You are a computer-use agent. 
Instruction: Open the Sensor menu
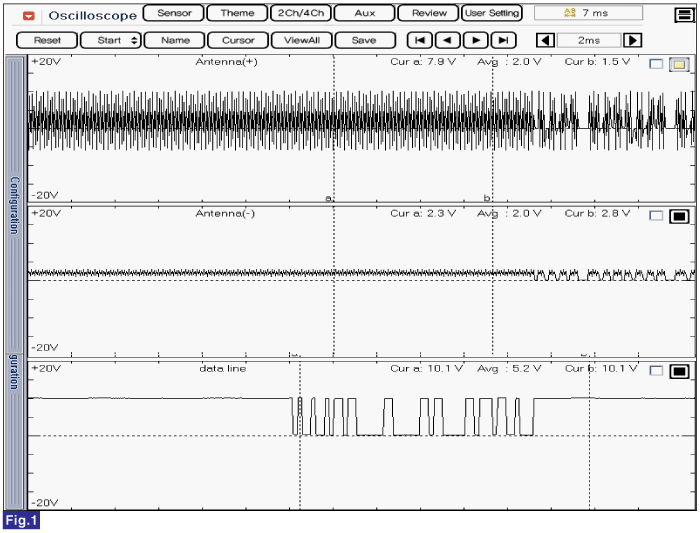tap(174, 13)
